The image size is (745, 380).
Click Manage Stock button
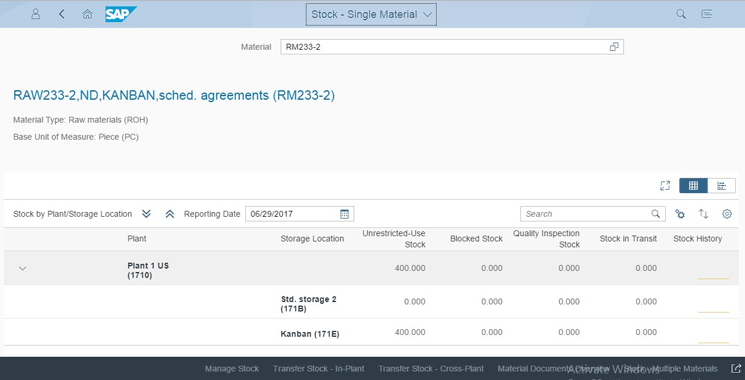click(232, 369)
